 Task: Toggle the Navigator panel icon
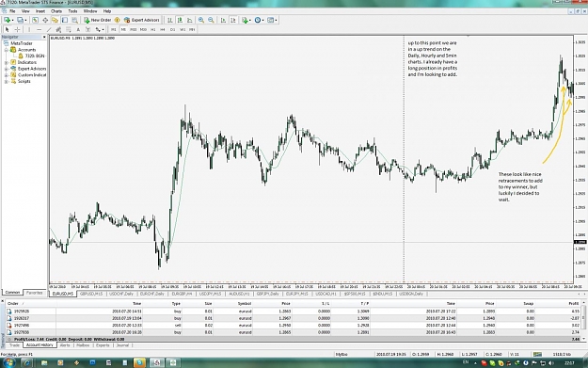[55, 20]
